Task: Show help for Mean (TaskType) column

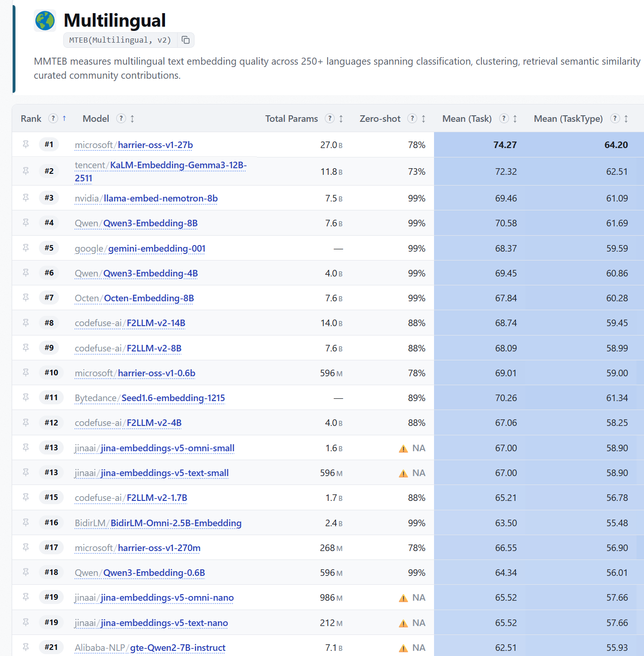Action: (615, 118)
